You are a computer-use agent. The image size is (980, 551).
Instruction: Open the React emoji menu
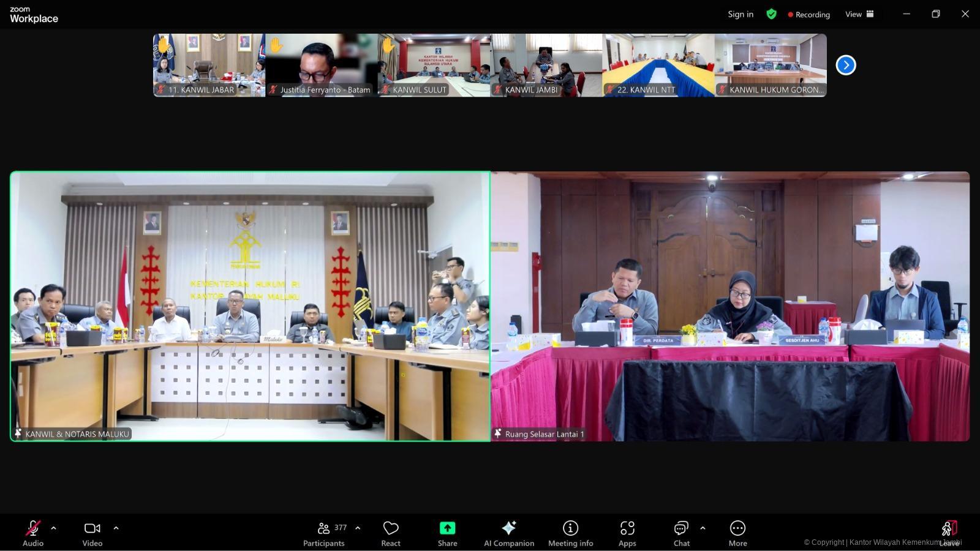[x=391, y=533]
